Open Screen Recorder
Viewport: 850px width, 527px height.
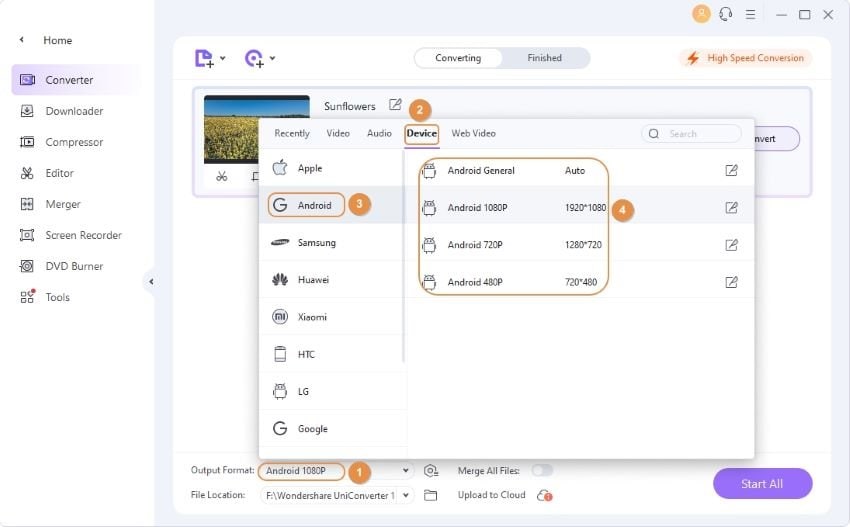70,235
